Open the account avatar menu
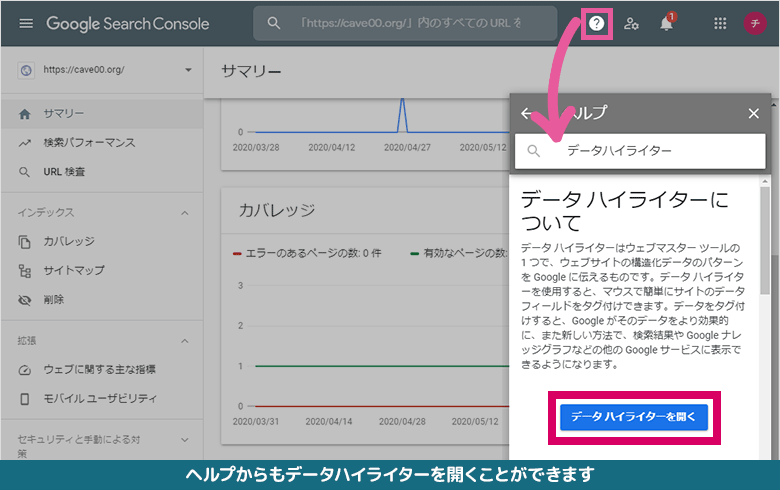 point(755,23)
